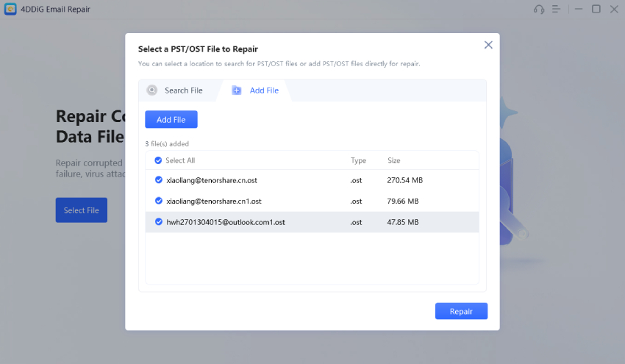Viewport: 625px width, 364px height.
Task: Open the hamburger menu in title bar
Action: tap(557, 10)
